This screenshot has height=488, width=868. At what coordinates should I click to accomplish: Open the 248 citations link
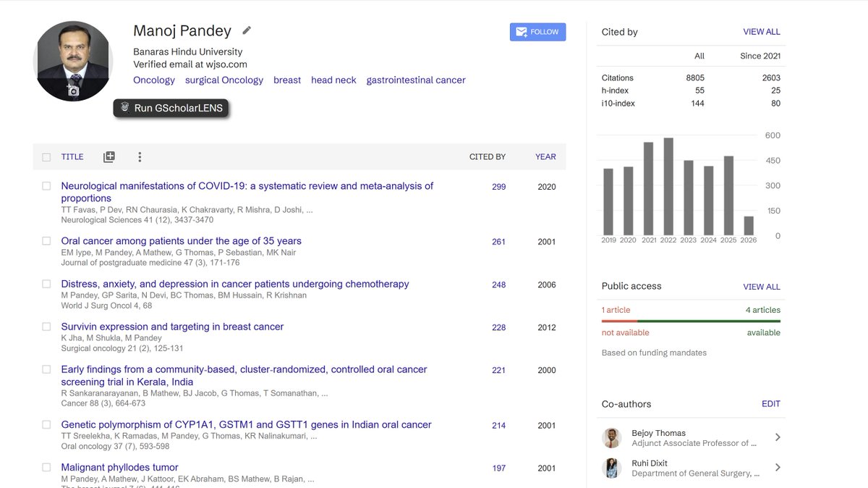499,285
